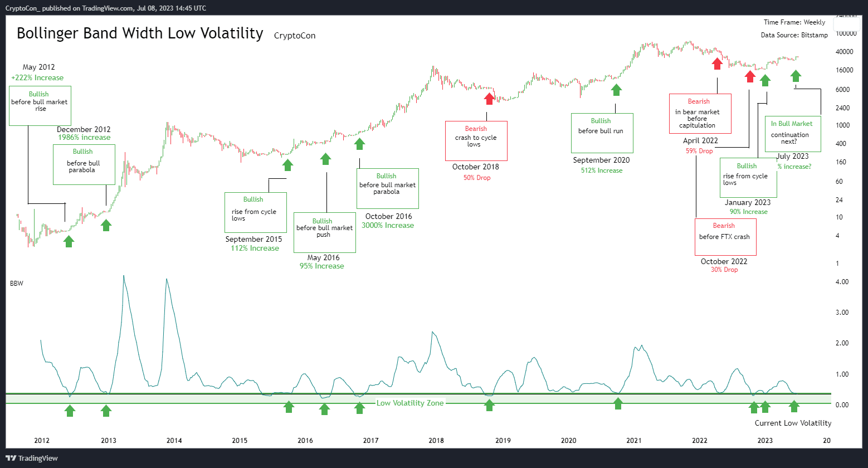Viewport: 868px width, 468px height.
Task: Select the green arrow above the September 2020 Bullish box
Action: pyautogui.click(x=616, y=90)
